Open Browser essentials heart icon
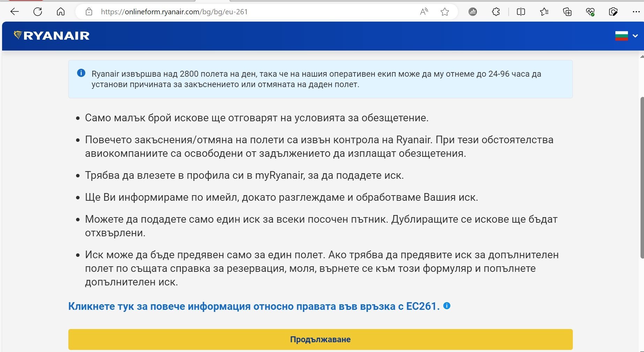This screenshot has width=644, height=352. (x=590, y=12)
